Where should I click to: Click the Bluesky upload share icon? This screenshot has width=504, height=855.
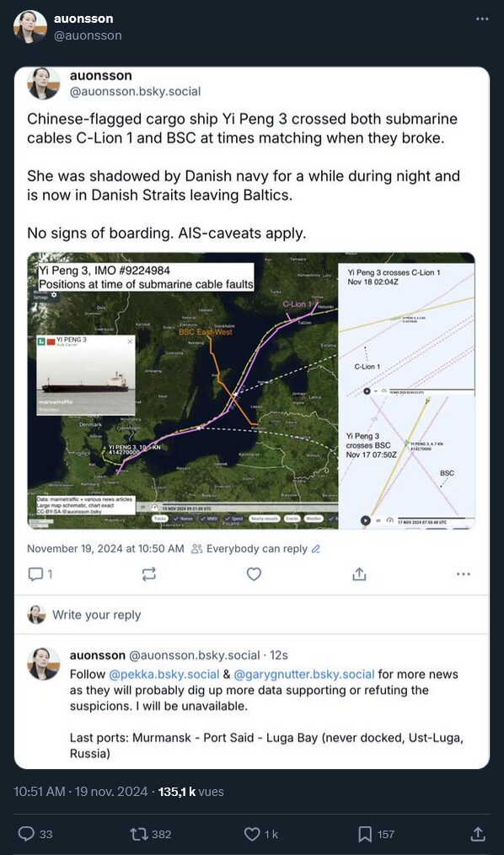359,573
